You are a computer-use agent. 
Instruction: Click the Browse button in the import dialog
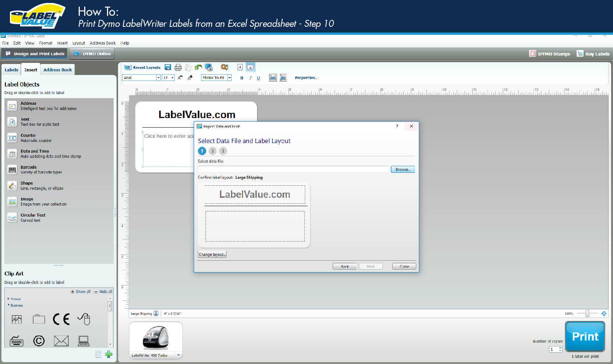pos(402,169)
